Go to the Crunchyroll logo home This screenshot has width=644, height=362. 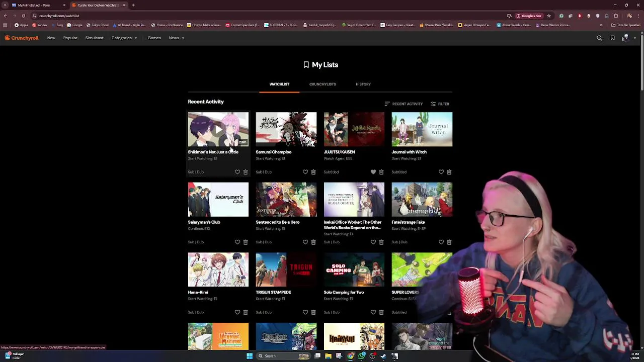pos(22,38)
